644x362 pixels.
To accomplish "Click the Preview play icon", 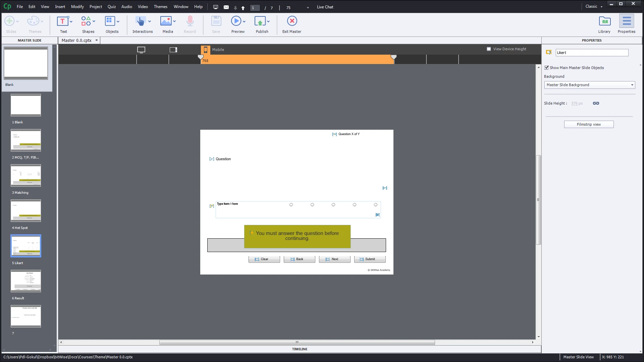I will (x=236, y=21).
